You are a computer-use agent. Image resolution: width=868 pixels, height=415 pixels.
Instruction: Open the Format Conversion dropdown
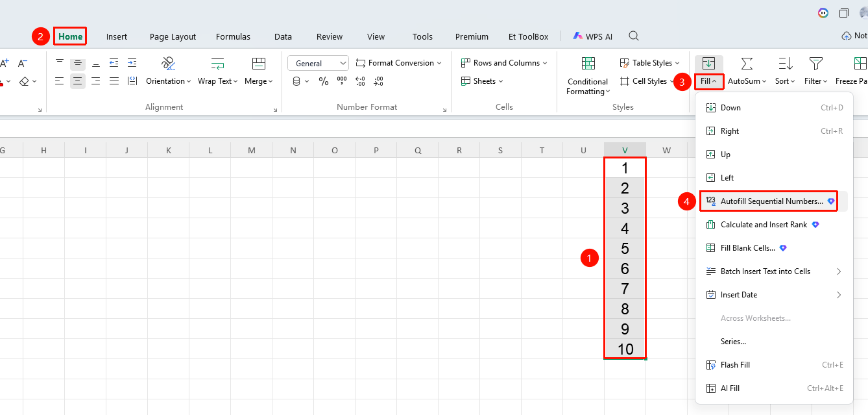[x=399, y=63]
